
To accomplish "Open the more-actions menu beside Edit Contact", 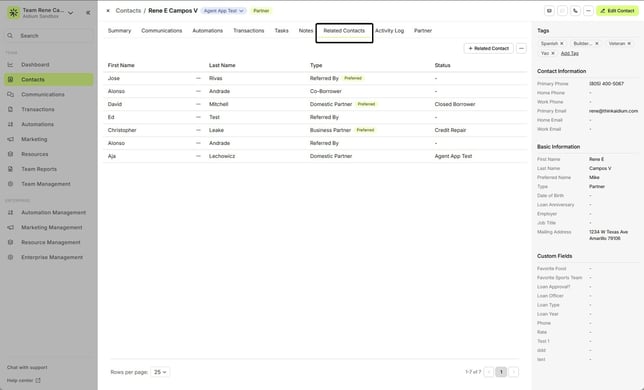I will (589, 11).
